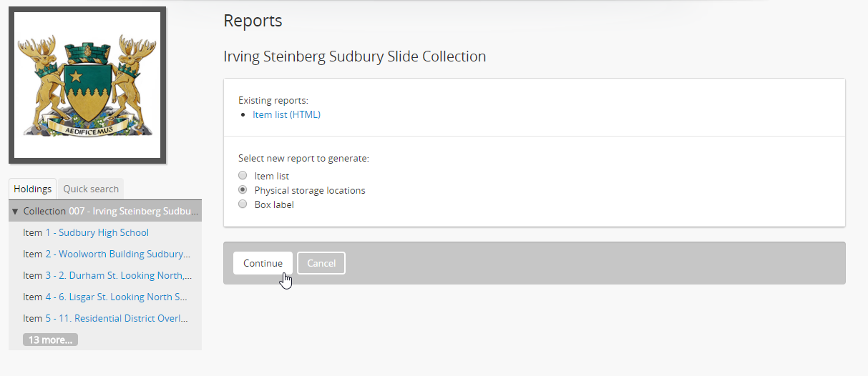Open Collection 007 Irving Steinberg link
Screen dimensions: 868x376
(x=134, y=212)
